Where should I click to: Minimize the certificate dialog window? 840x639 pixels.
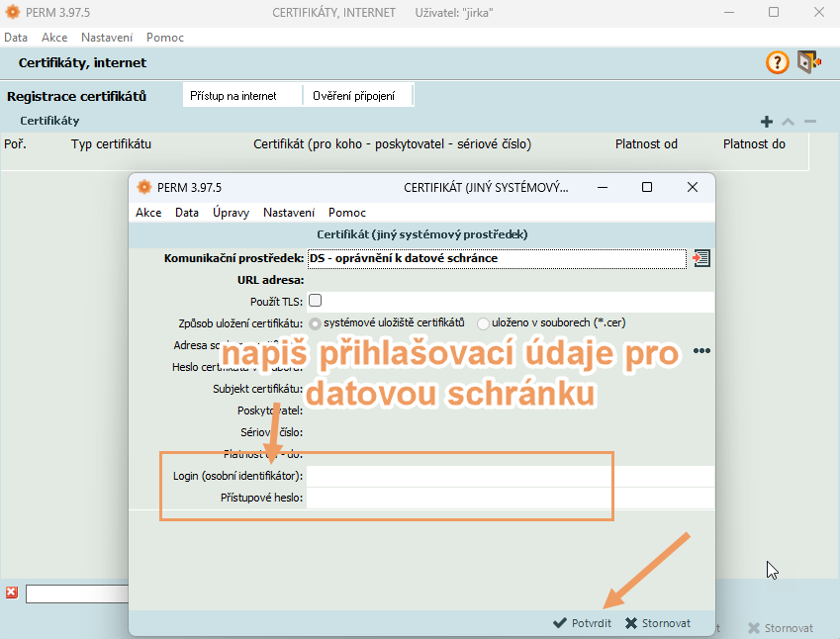(603, 187)
